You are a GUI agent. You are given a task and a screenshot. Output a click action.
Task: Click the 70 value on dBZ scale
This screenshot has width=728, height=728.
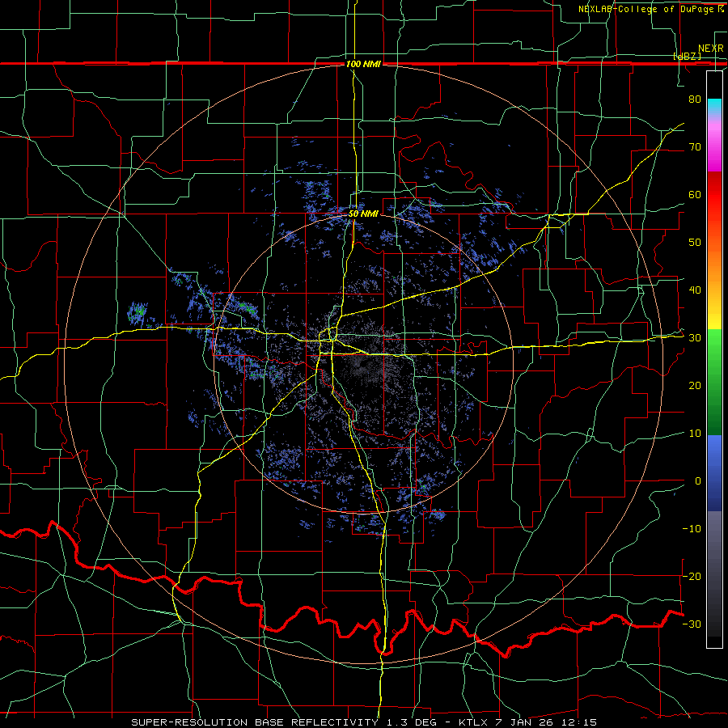click(695, 146)
